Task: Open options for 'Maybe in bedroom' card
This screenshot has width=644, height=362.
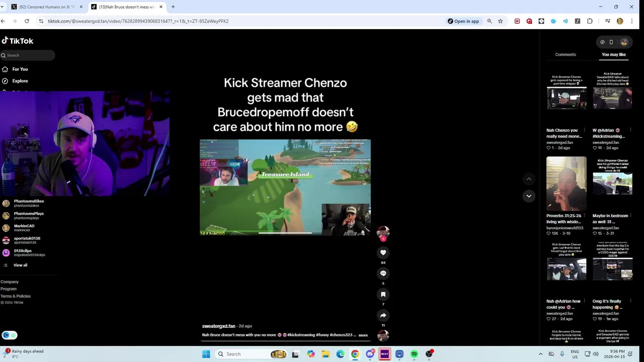Action: tap(630, 216)
